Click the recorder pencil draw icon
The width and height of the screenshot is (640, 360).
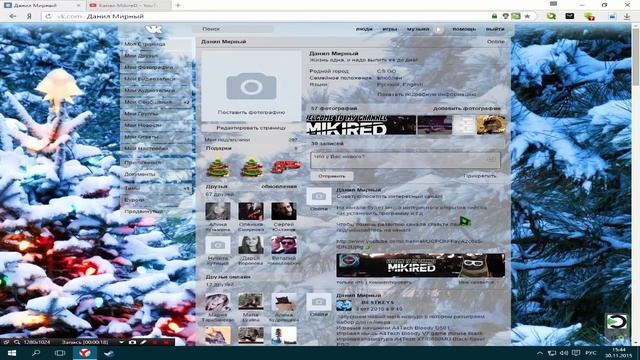tap(143, 342)
